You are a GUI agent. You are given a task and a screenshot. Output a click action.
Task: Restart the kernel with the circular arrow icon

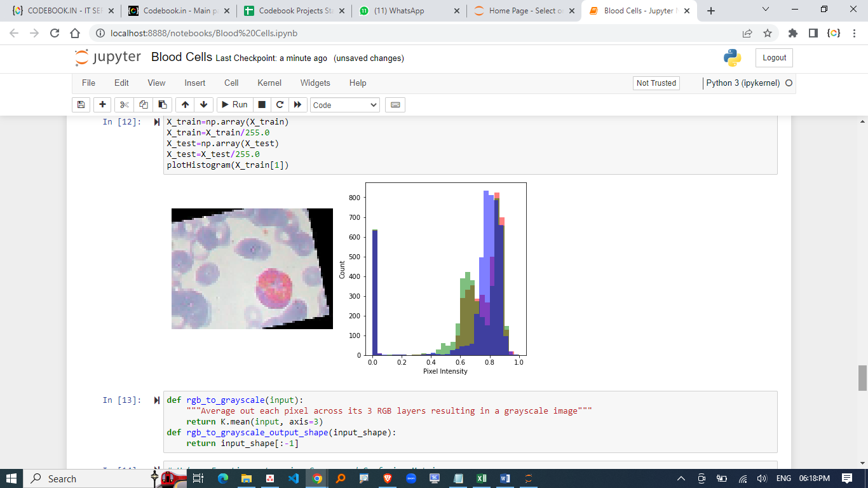coord(280,105)
